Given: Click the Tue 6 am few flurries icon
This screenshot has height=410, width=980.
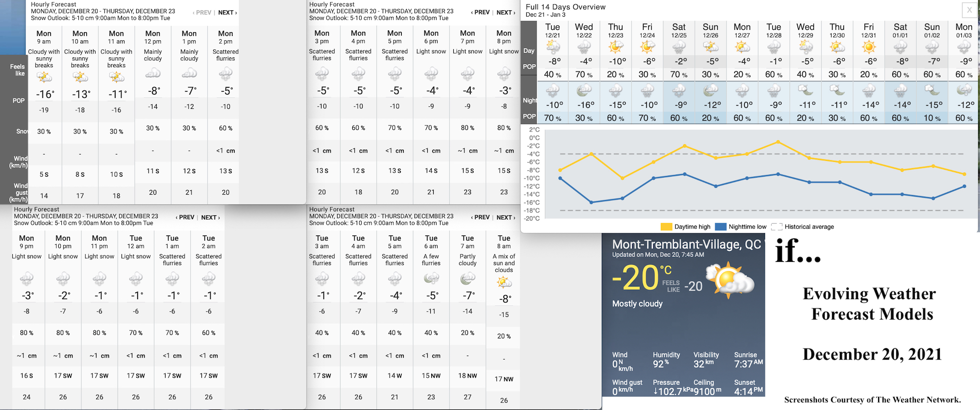Looking at the screenshot, I should [x=431, y=279].
